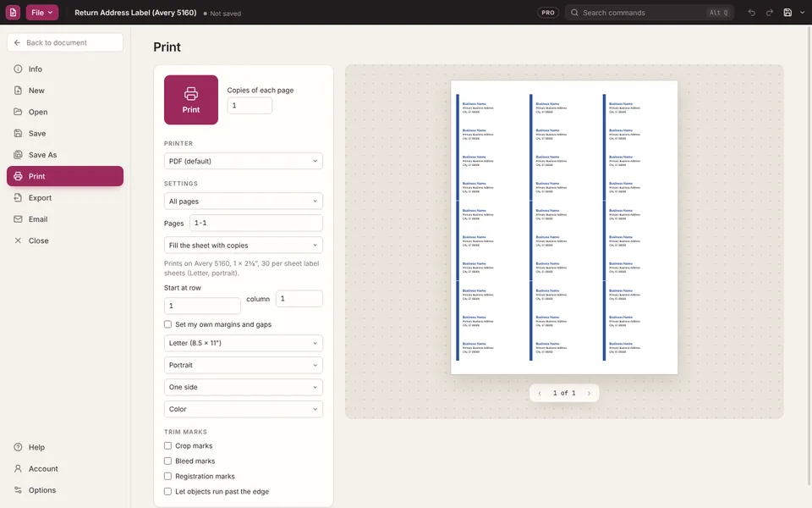
Task: Click the Options sliders icon
Action: point(18,490)
